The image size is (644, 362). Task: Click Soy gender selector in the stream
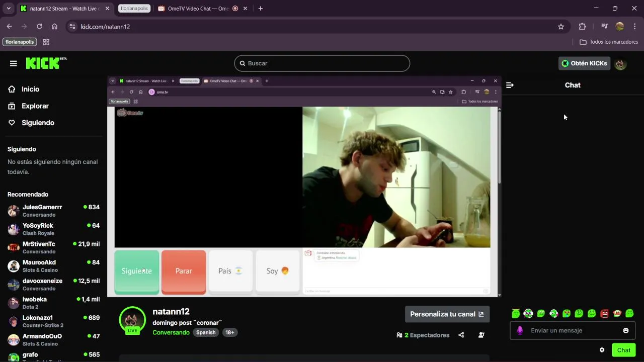(x=278, y=271)
